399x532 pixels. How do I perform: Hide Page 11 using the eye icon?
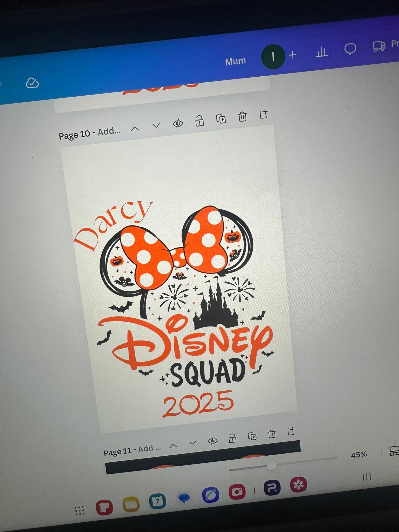(x=213, y=441)
